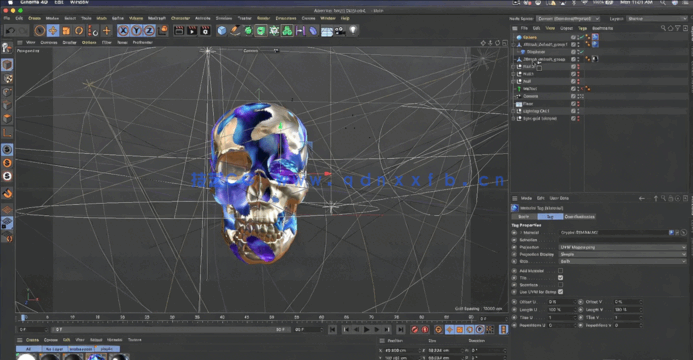Go to start of animation button

tap(332, 330)
